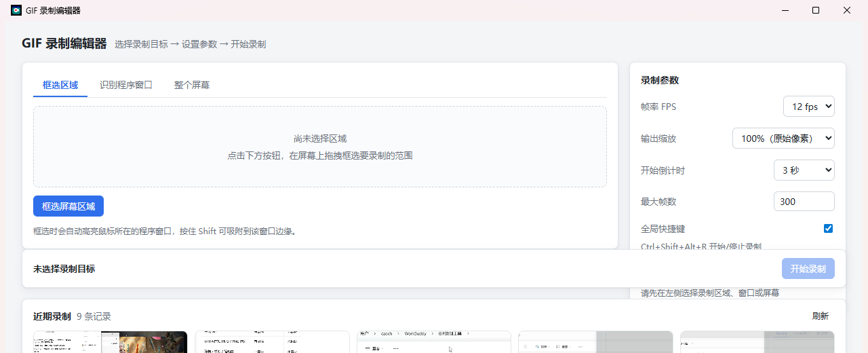Image resolution: width=868 pixels, height=353 pixels.
Task: Open the 开始倒计时 dropdown
Action: pos(804,170)
